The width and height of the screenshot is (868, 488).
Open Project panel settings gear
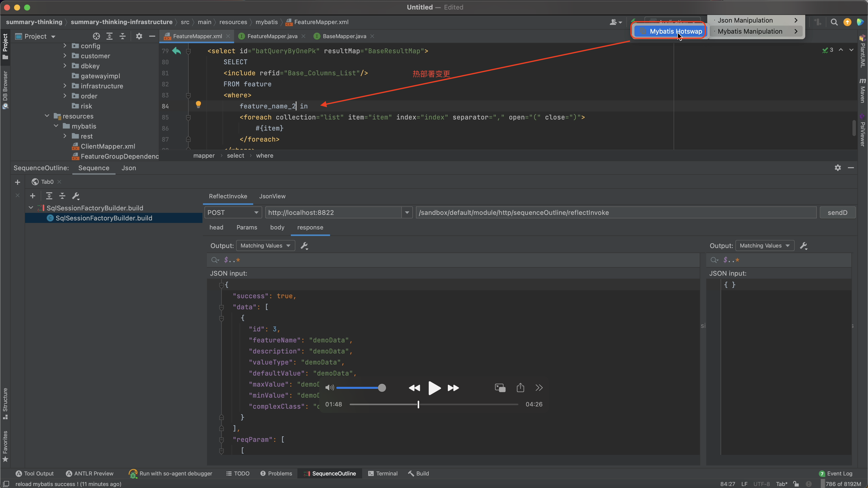coord(139,36)
